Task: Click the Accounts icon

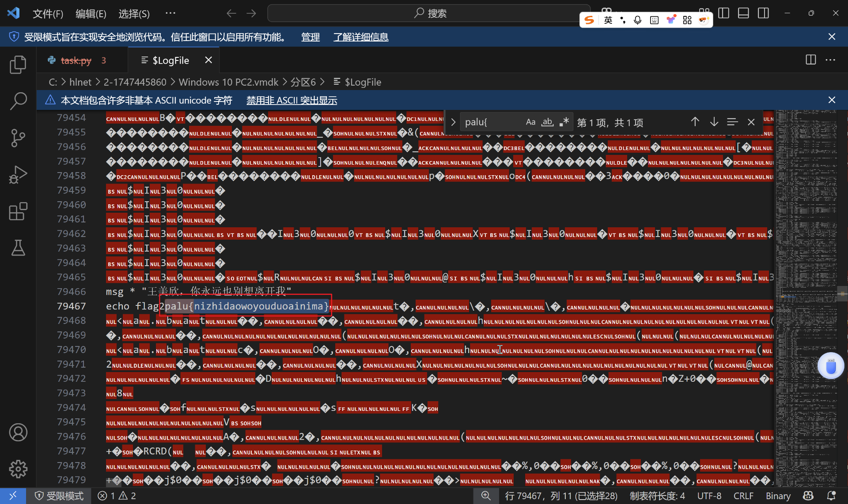Action: (x=18, y=433)
